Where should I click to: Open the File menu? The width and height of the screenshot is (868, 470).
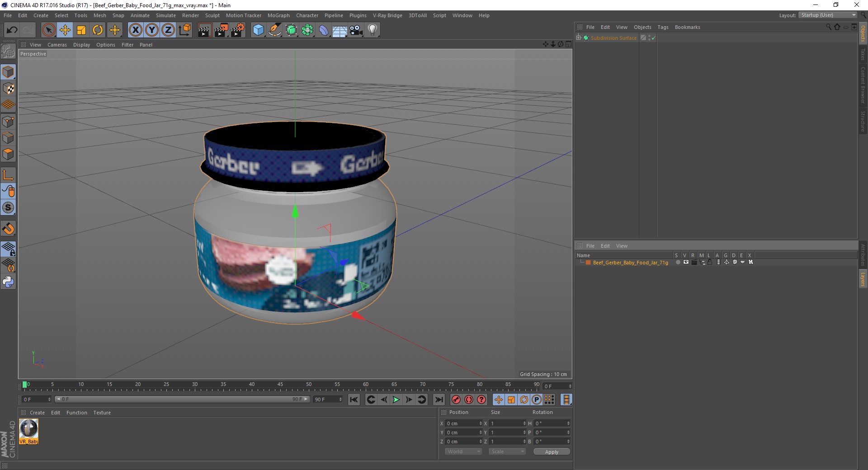point(8,15)
